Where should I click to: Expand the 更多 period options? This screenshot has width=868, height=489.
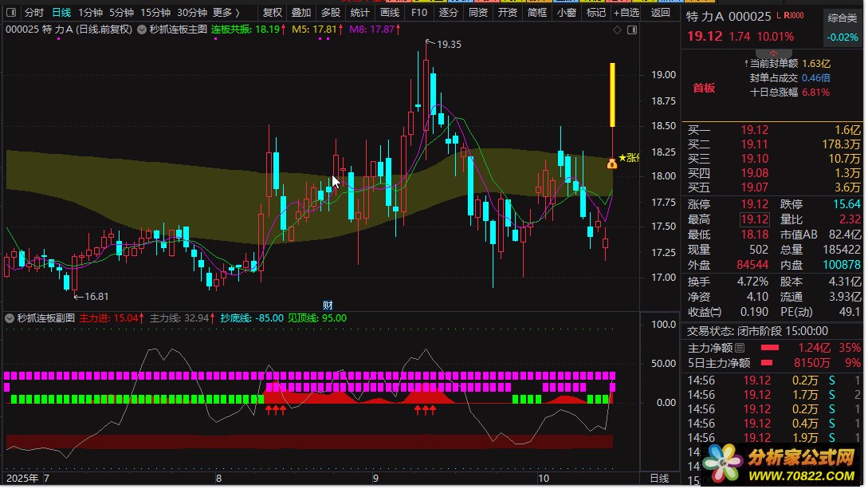(x=226, y=12)
